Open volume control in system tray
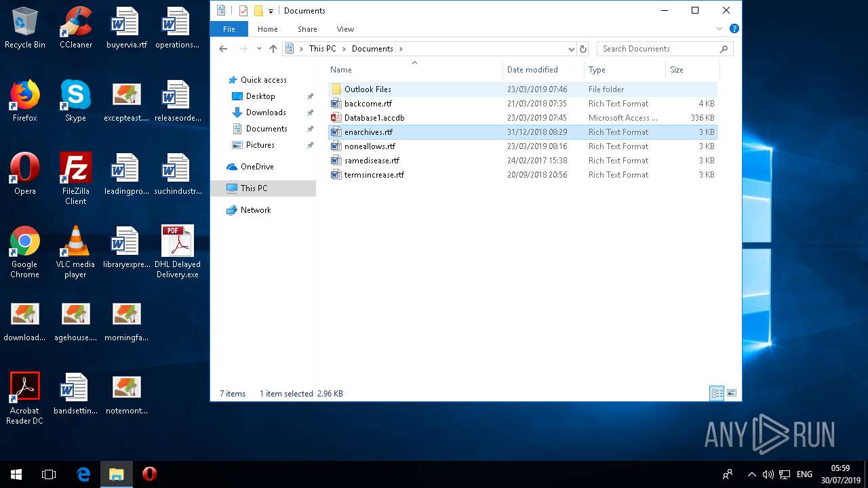Image resolution: width=868 pixels, height=488 pixels. tap(768, 474)
